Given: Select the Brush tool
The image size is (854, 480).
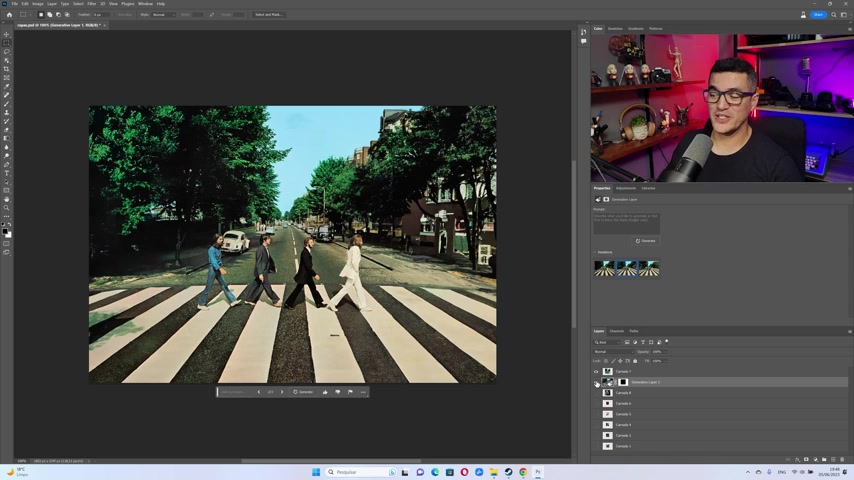Looking at the screenshot, I should 7,104.
